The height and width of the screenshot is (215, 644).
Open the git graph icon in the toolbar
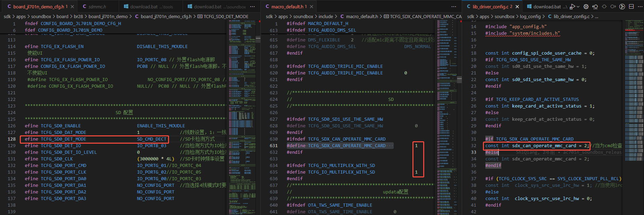point(622,7)
